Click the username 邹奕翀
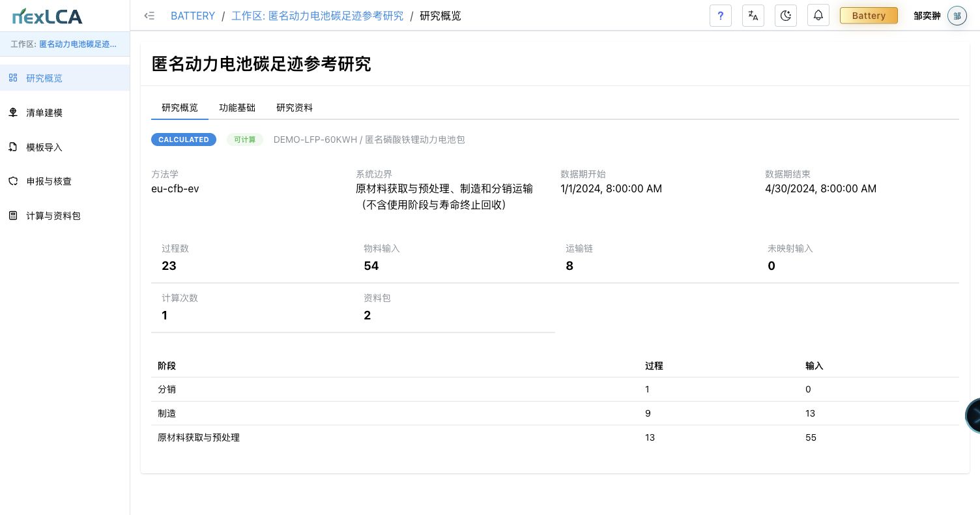The width and height of the screenshot is (980, 515). tap(927, 16)
